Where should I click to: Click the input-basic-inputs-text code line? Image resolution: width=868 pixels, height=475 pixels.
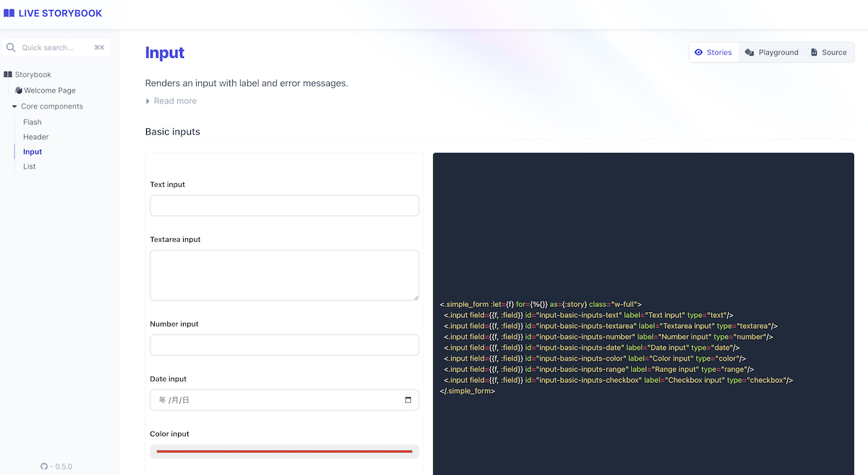[589, 315]
